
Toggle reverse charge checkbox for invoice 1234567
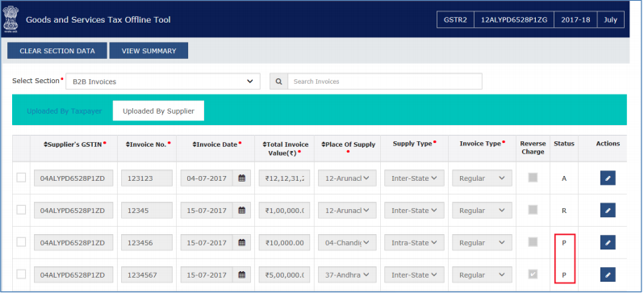coord(533,274)
